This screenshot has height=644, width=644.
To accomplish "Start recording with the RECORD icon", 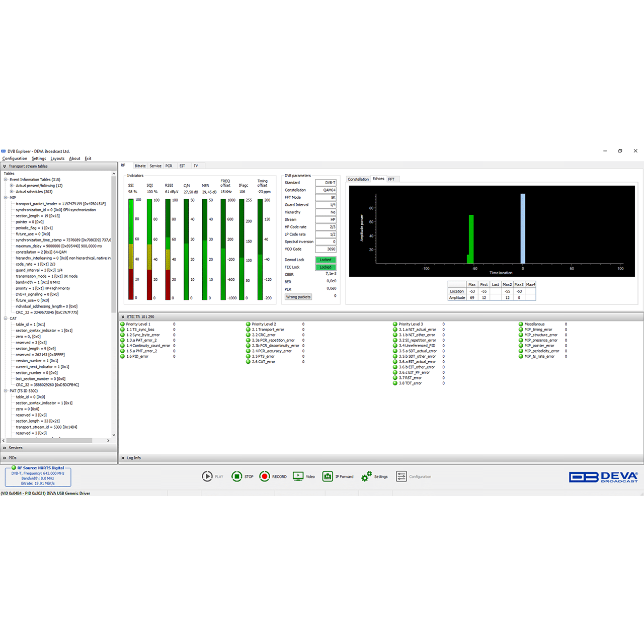I will coord(265,476).
